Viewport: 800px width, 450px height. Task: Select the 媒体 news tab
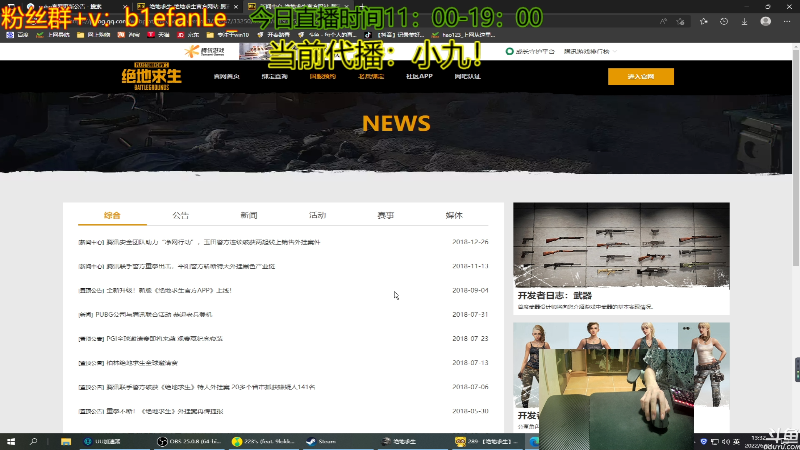coord(454,215)
